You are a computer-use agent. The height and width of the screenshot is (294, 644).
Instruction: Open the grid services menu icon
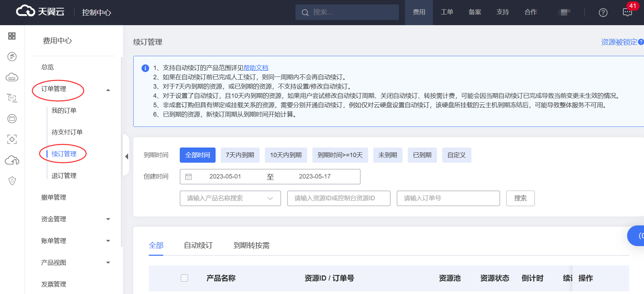click(12, 36)
